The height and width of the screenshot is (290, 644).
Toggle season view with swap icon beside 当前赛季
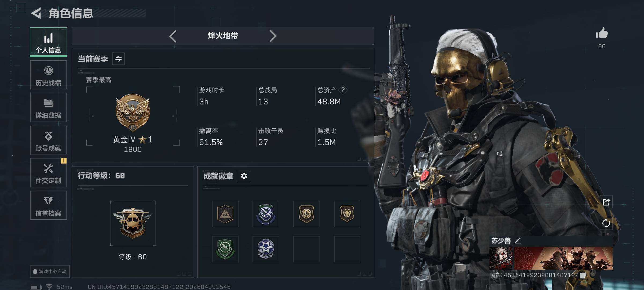(x=118, y=59)
